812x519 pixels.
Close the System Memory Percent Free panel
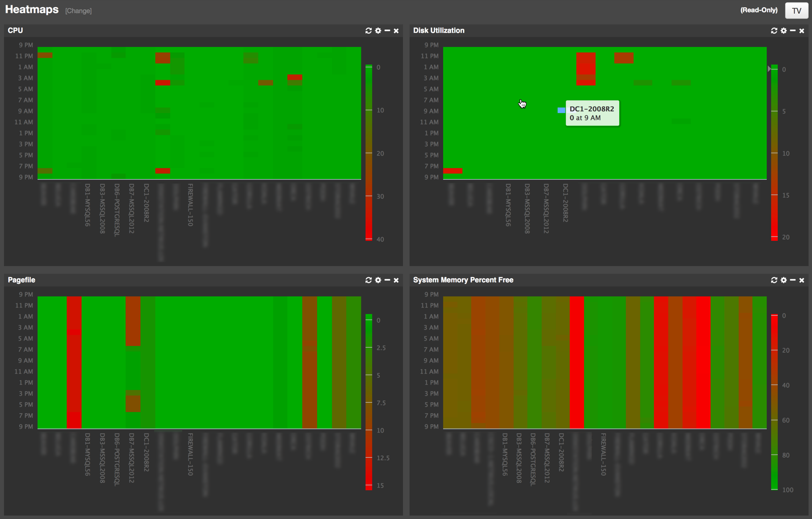pos(802,280)
